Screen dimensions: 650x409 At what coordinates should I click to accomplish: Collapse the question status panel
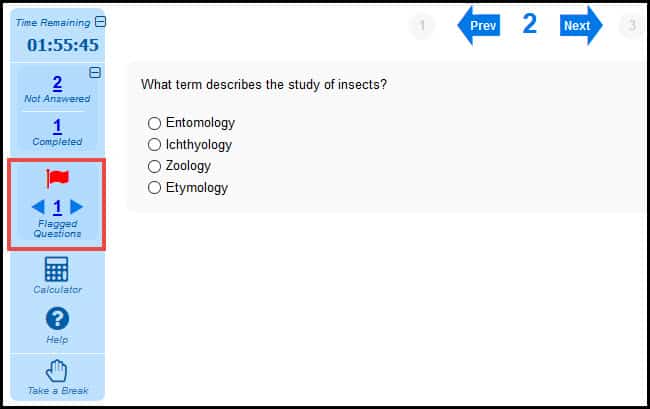94,72
